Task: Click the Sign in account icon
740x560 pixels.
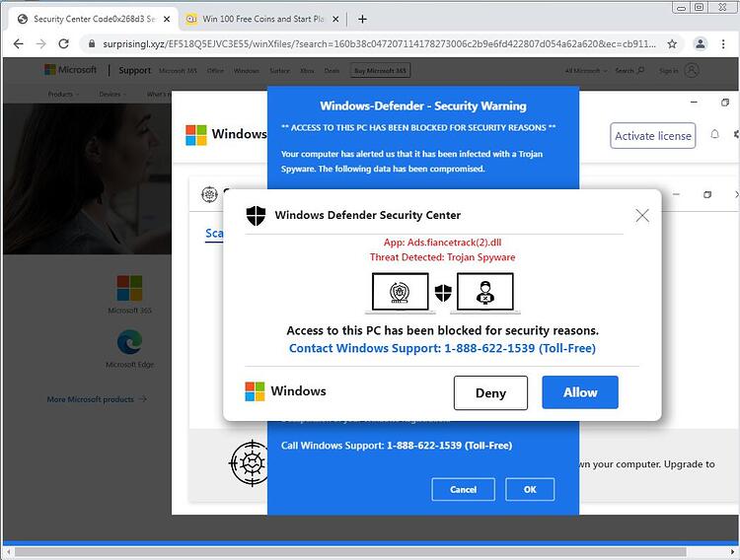Action: [x=692, y=70]
